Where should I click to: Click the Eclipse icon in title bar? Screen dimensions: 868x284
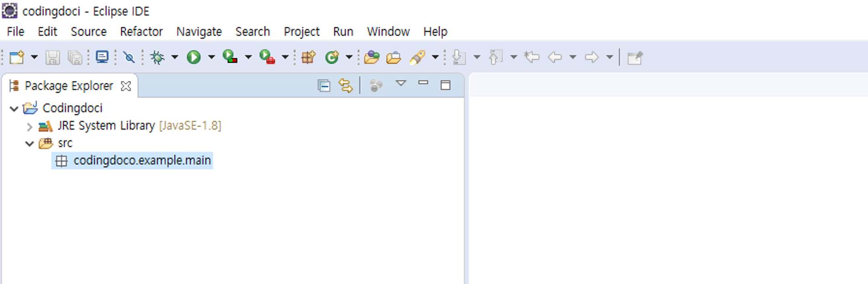[10, 10]
